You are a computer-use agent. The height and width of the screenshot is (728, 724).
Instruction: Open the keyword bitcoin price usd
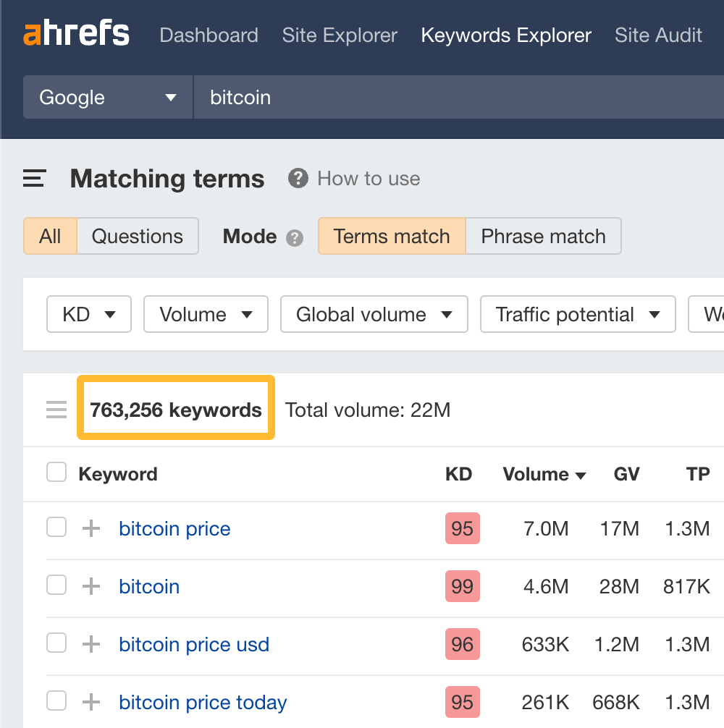(x=193, y=644)
